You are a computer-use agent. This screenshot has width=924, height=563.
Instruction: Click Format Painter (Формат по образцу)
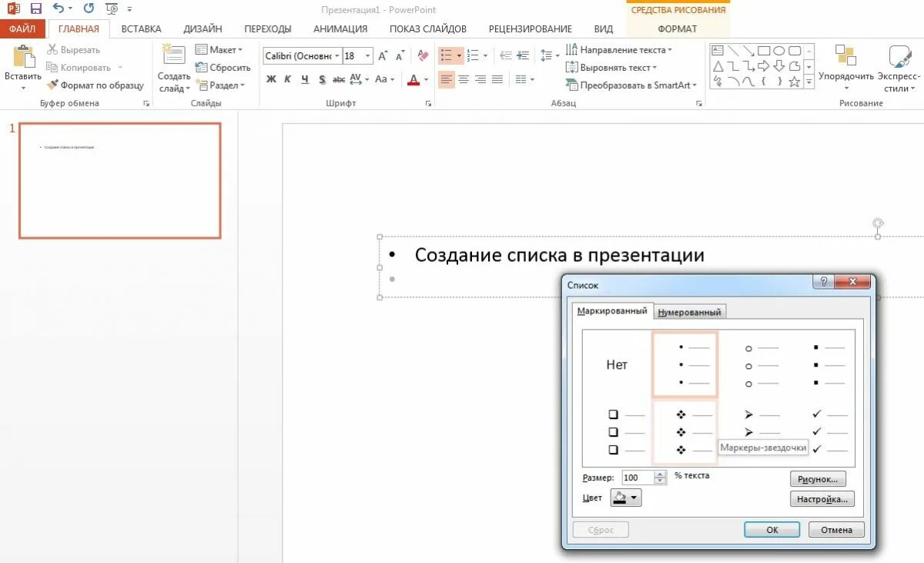pyautogui.click(x=95, y=85)
